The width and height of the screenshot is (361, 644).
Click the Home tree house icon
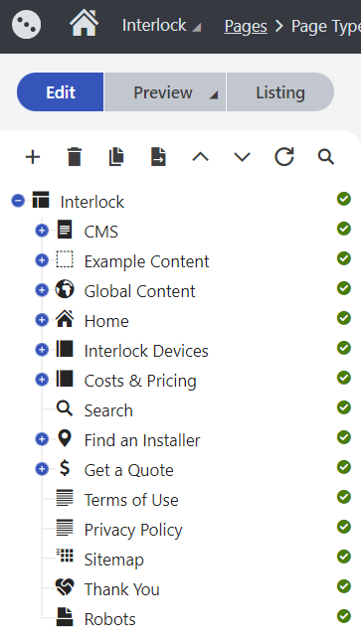(x=65, y=318)
